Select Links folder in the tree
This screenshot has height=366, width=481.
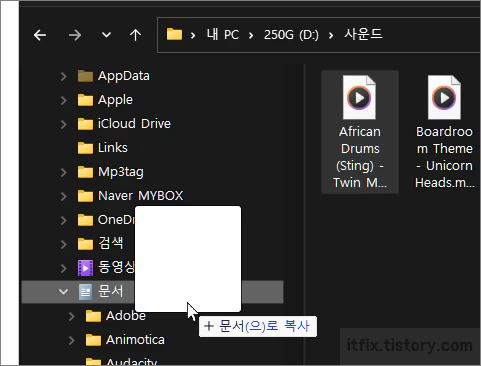point(113,148)
